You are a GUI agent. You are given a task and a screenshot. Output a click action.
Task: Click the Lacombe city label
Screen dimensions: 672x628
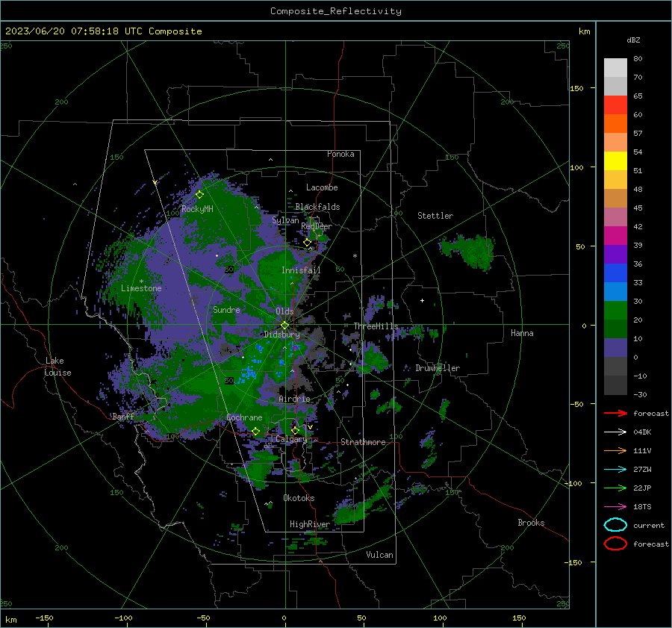[322, 187]
